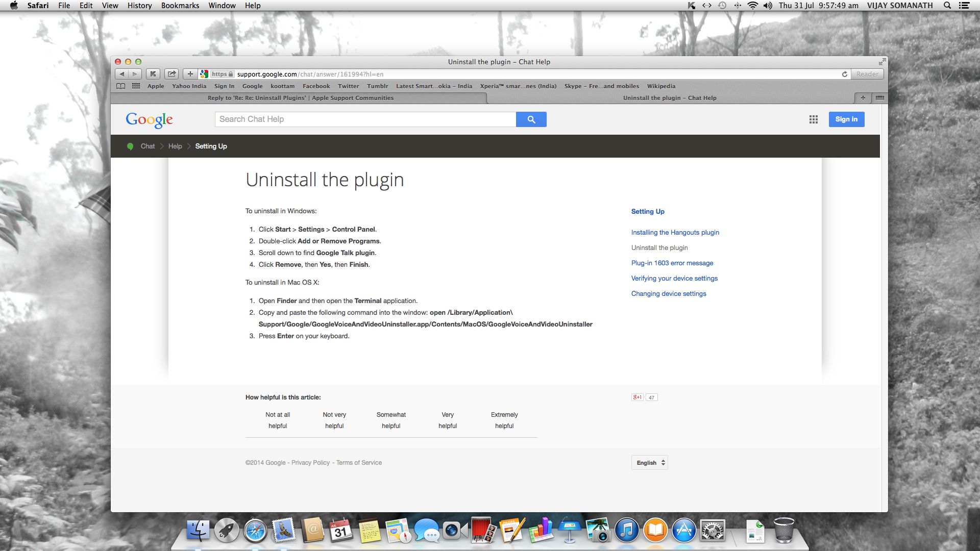Rate article as Extremely helpful
Image resolution: width=980 pixels, height=551 pixels.
click(504, 420)
